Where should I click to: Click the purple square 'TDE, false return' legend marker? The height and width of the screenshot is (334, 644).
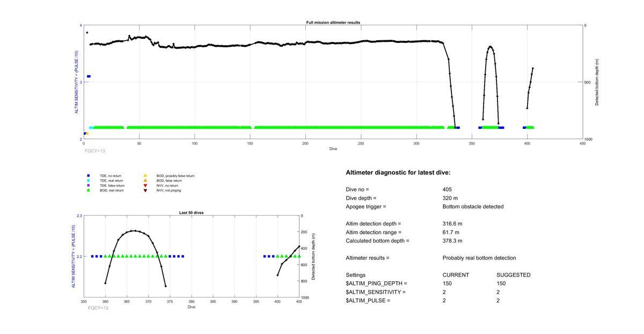click(89, 185)
